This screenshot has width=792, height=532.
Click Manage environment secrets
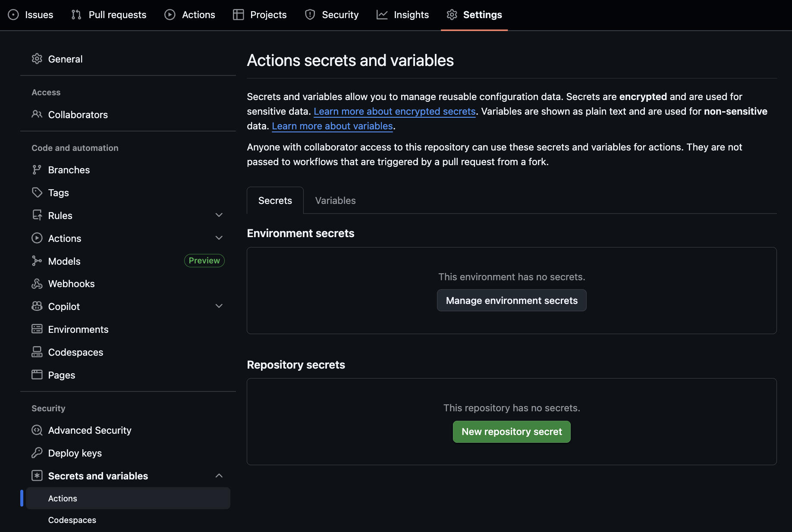pyautogui.click(x=511, y=300)
